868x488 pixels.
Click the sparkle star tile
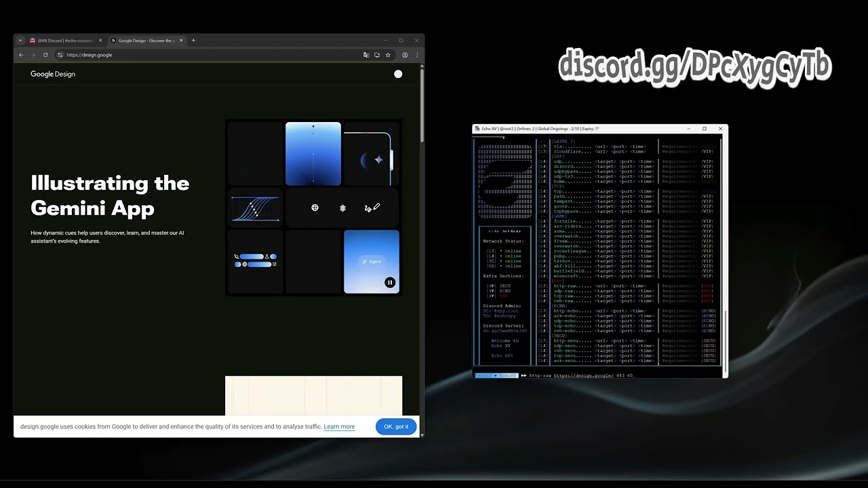coord(372,159)
